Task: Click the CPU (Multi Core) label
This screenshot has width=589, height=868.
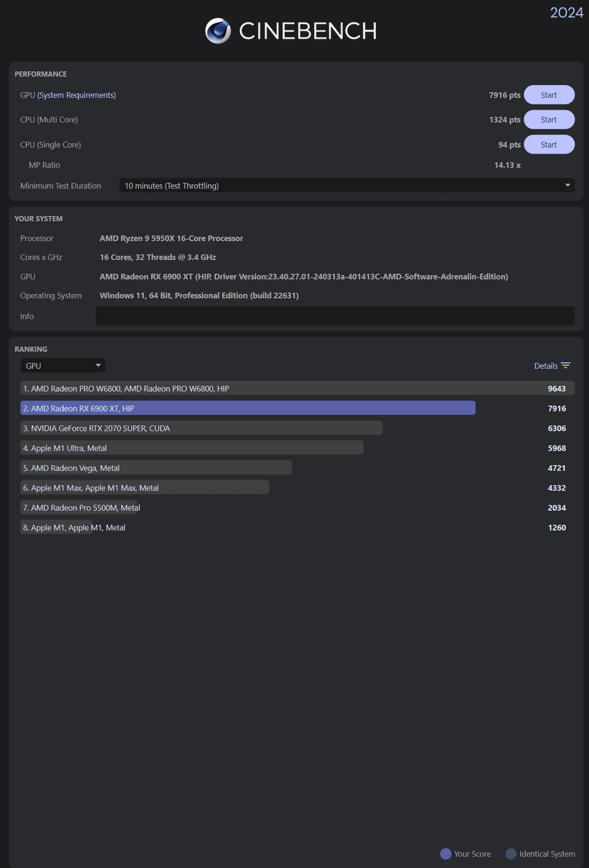Action: tap(49, 120)
